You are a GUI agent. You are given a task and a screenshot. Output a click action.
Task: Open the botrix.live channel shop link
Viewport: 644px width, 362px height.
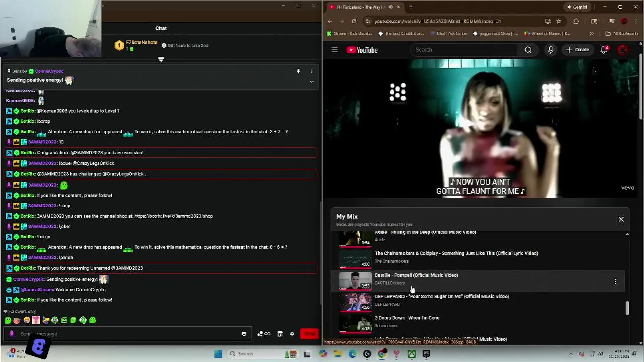(174, 216)
